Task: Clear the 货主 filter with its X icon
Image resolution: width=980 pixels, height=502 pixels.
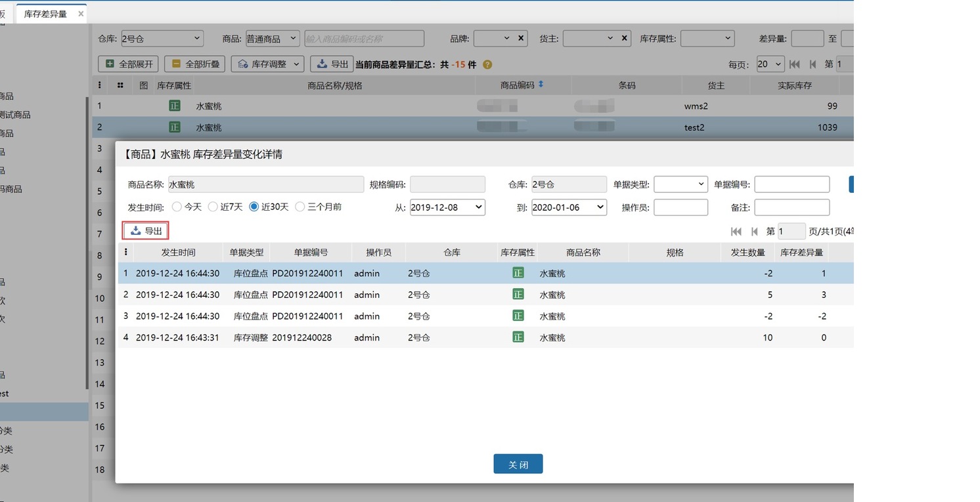Action: point(625,39)
